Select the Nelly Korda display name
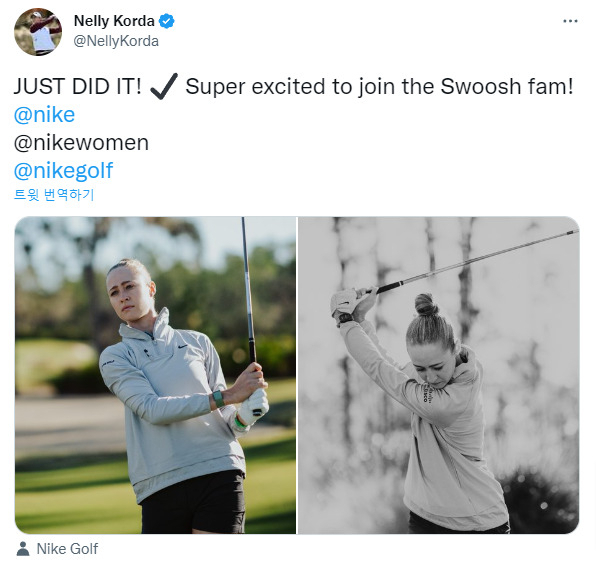The image size is (596, 569). [114, 21]
